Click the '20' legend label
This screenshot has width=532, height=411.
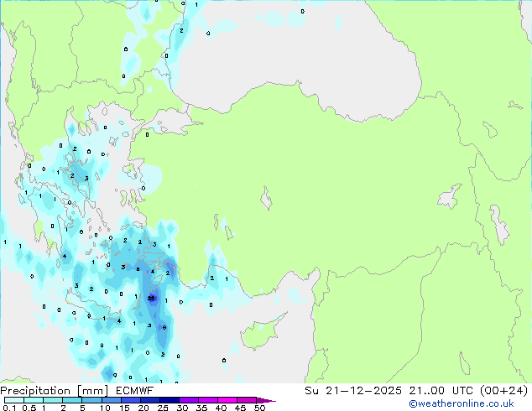click(x=143, y=408)
